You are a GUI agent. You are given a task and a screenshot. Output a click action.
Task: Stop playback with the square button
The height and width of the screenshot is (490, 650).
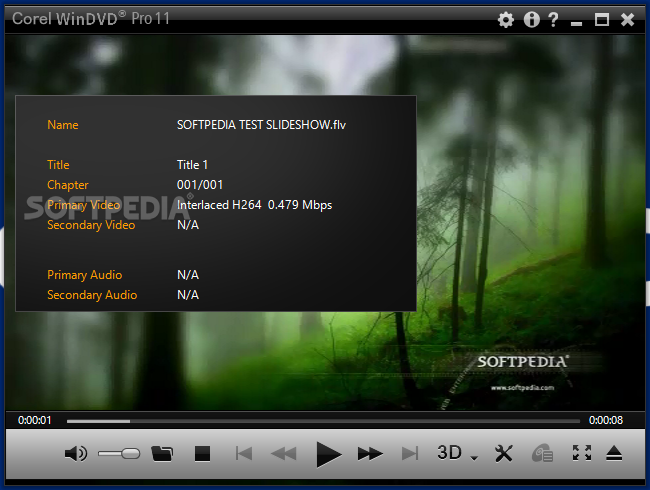coord(202,454)
